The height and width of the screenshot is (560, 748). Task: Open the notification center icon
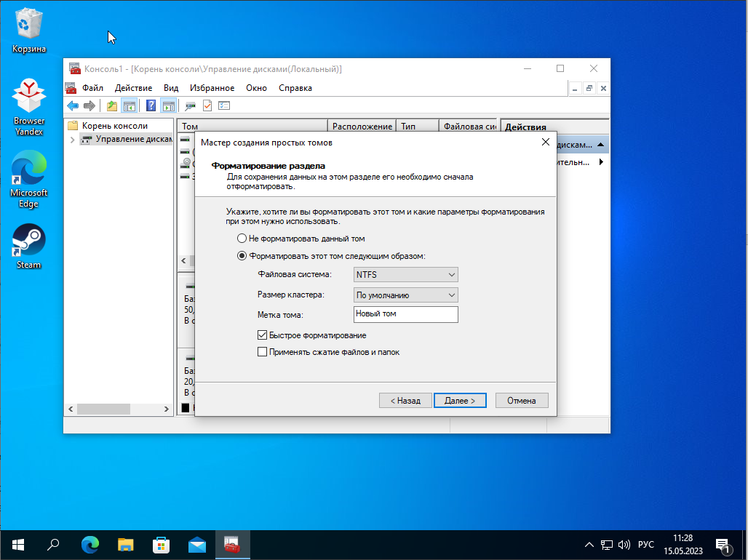(724, 545)
